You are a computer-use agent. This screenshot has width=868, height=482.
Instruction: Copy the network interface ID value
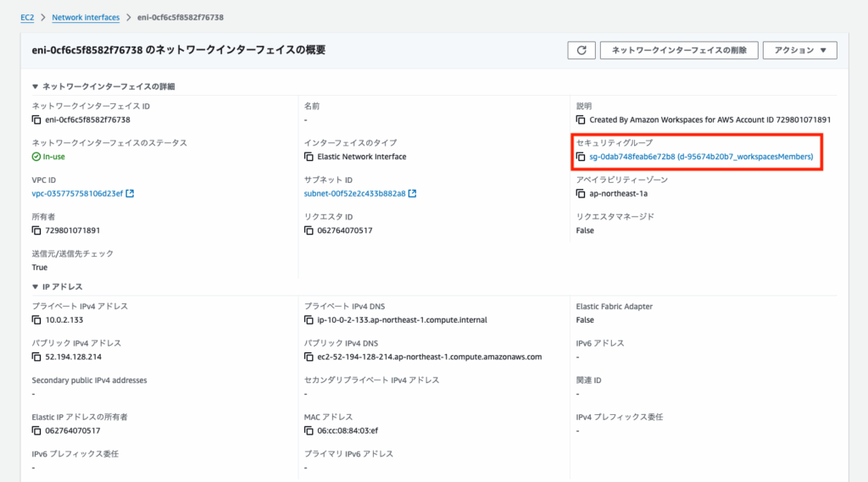point(36,120)
